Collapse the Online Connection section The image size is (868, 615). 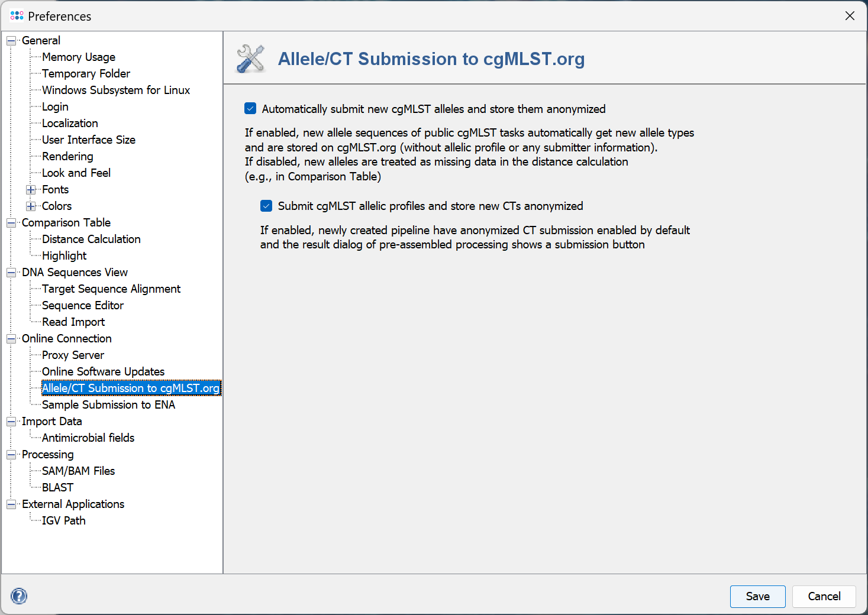pos(11,339)
